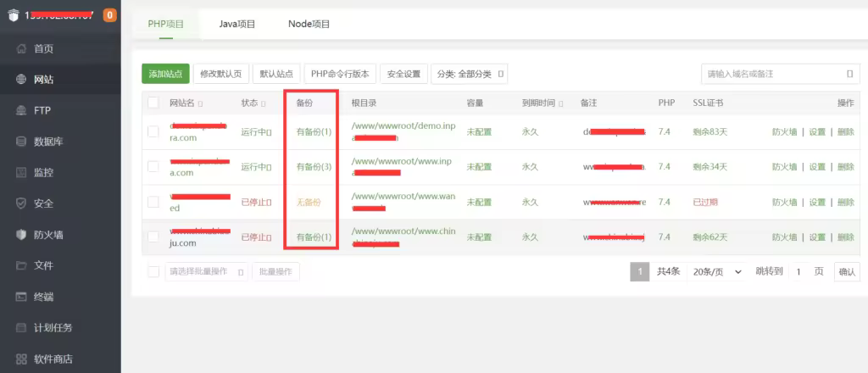The height and width of the screenshot is (373, 868).
Task: Open 防火墙 link in demo.inp row
Action: (785, 131)
